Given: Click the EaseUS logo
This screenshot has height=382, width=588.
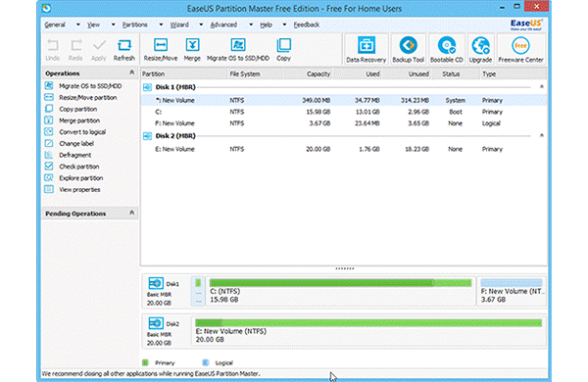Looking at the screenshot, I should click(526, 25).
